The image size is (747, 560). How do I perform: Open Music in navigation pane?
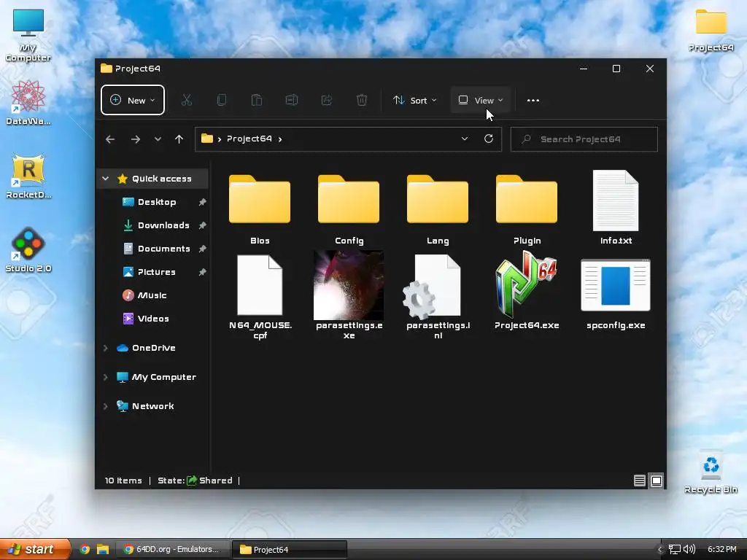[x=153, y=295]
